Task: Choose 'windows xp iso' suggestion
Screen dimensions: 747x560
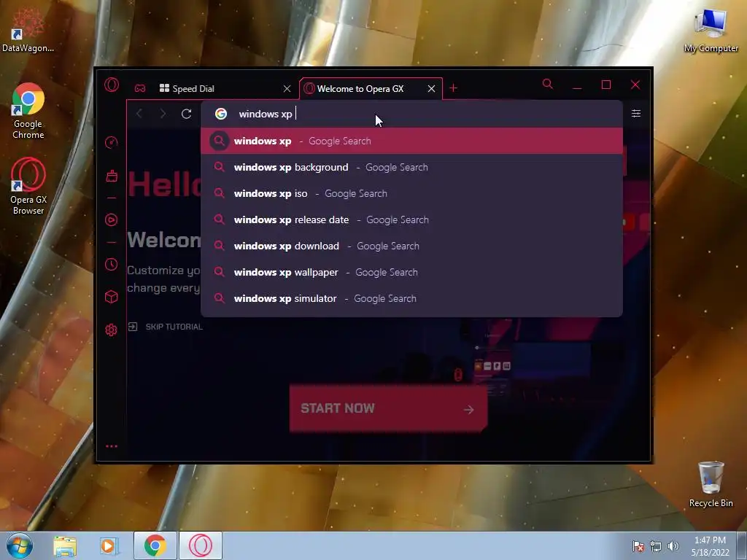Action: (x=411, y=193)
